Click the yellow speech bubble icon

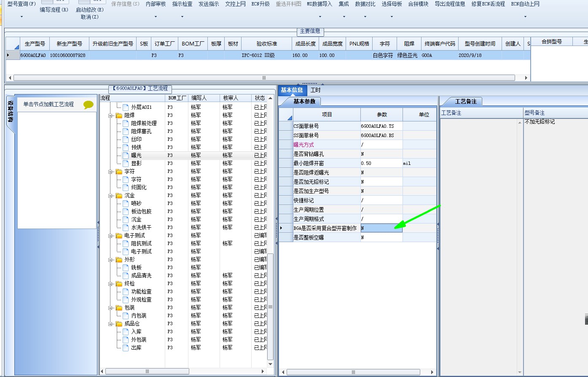pos(89,105)
